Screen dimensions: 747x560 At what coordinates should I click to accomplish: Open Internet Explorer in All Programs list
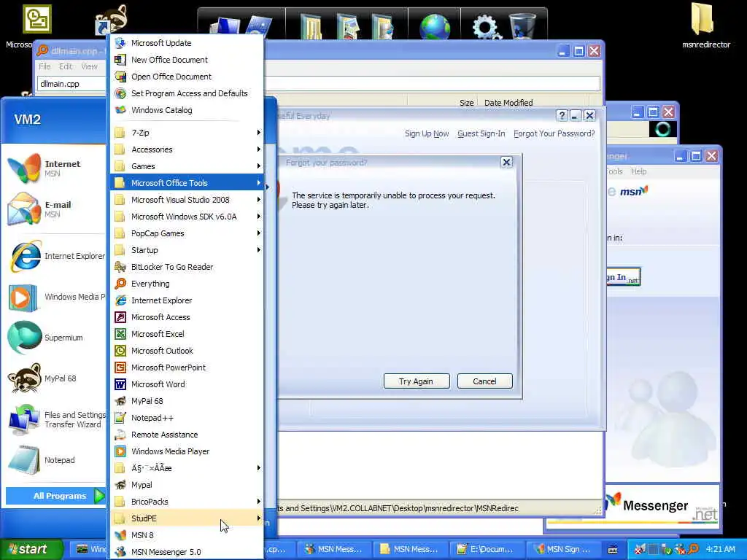(x=187, y=300)
